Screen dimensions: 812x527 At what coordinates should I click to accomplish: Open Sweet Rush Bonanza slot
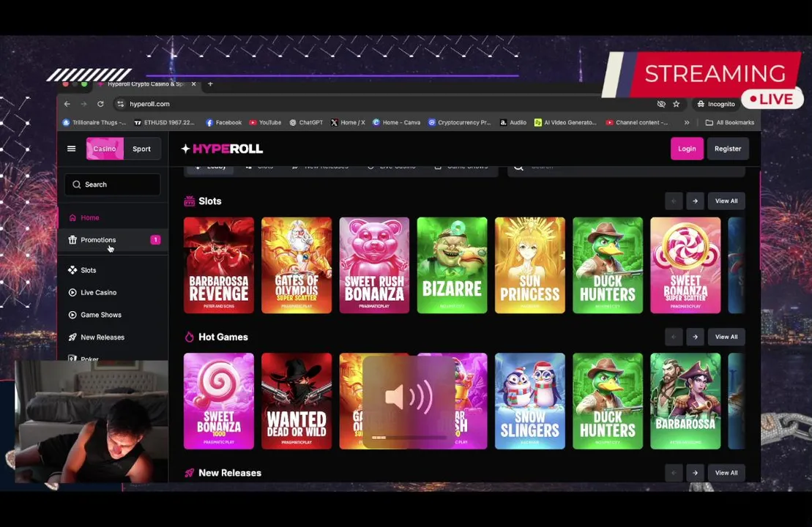[x=374, y=265]
